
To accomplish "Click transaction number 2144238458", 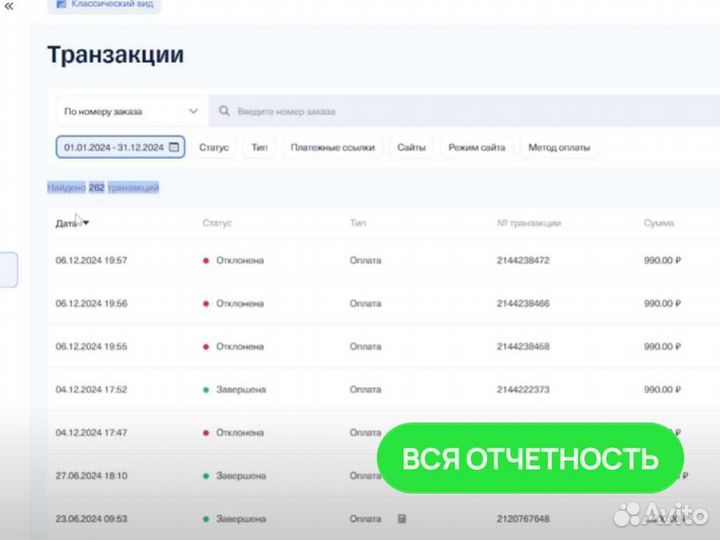I will pyautogui.click(x=523, y=347).
